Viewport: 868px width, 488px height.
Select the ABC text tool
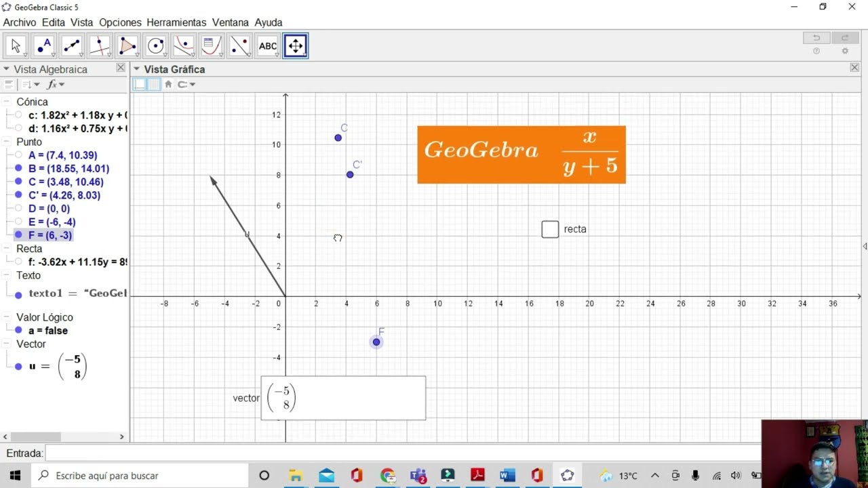268,46
